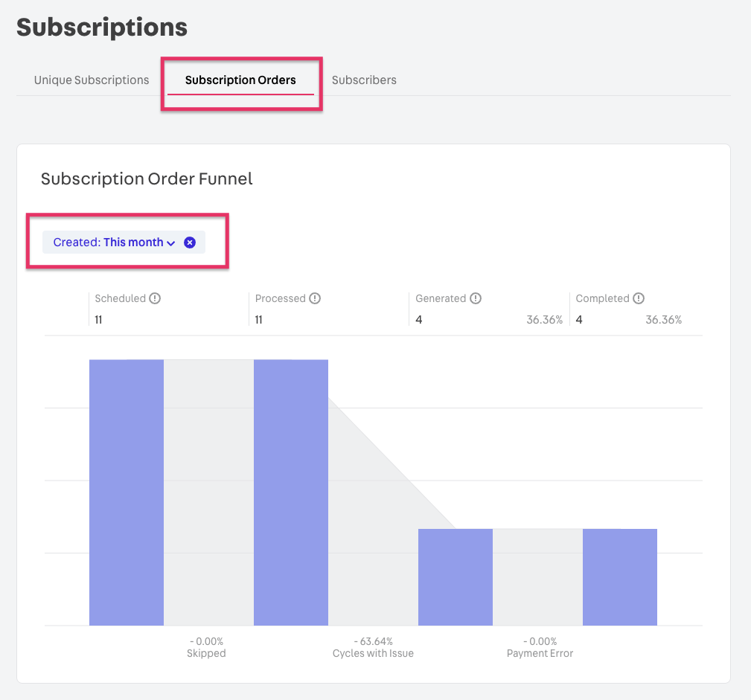
Task: Click the Subscriptions page title
Action: pos(102,28)
